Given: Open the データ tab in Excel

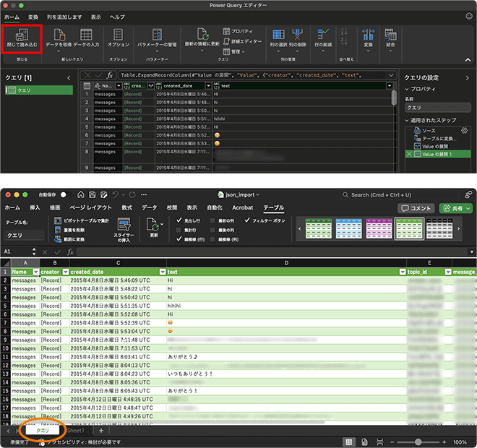Looking at the screenshot, I should (x=150, y=207).
